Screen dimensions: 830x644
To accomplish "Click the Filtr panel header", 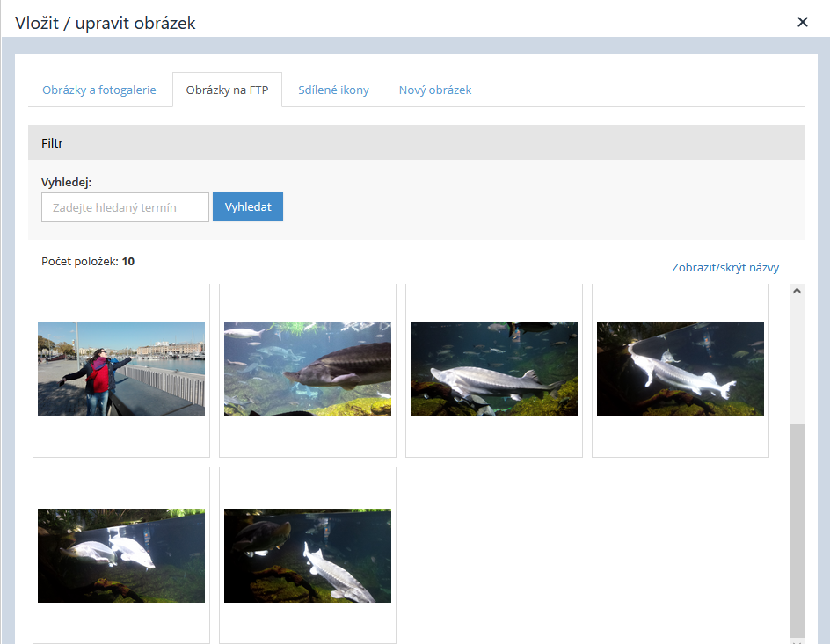I will pos(416,142).
